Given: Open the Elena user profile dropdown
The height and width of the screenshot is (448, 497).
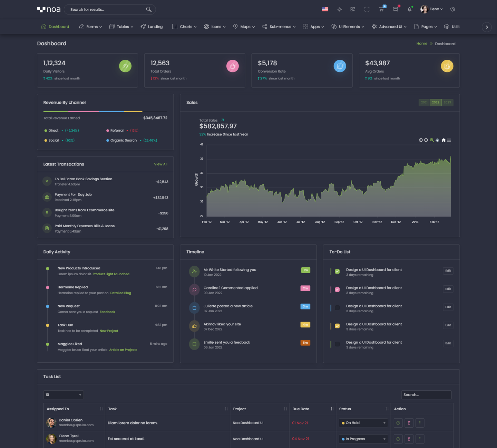Looking at the screenshot, I should (431, 9).
